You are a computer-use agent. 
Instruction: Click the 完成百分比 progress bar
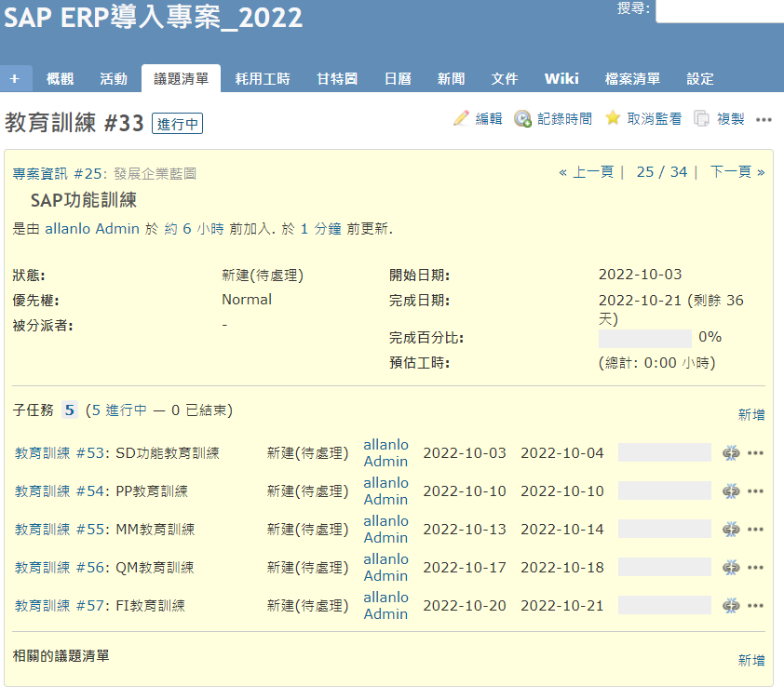[x=645, y=339]
